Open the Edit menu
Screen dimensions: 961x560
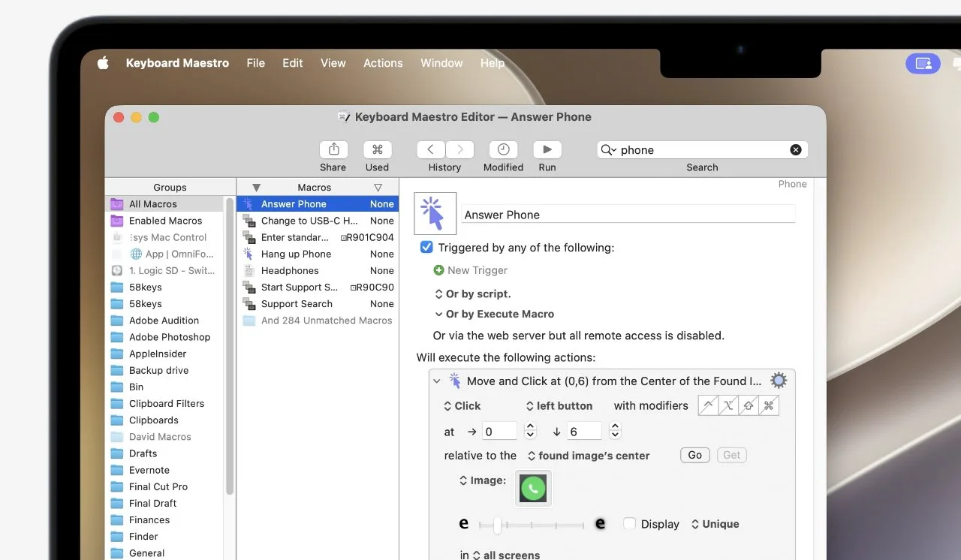(x=293, y=63)
